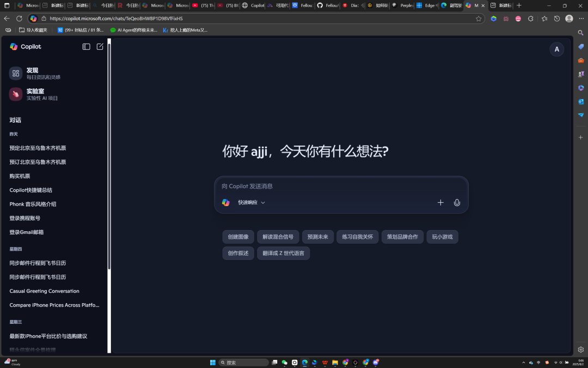Activate voice input with the microphone icon
This screenshot has height=368, width=588.
tap(456, 202)
